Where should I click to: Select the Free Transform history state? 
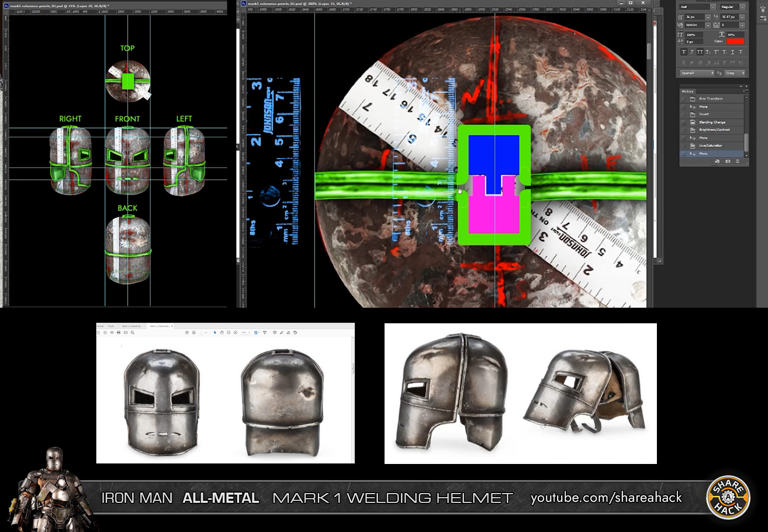tap(712, 99)
